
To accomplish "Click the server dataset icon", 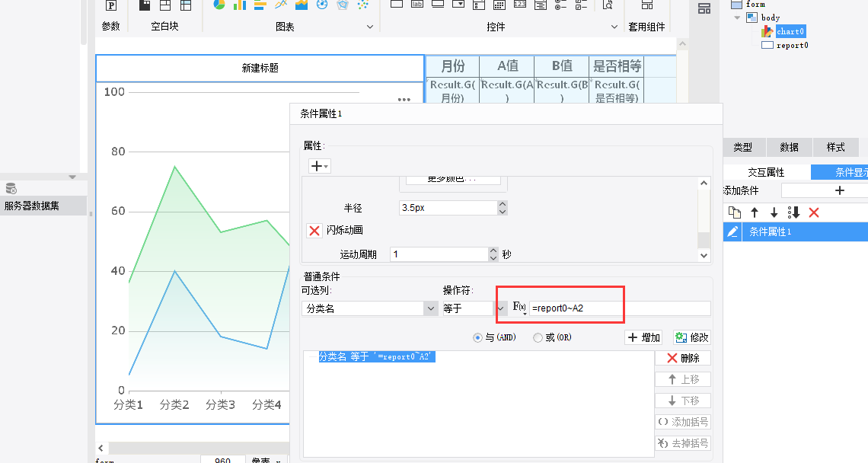I will 11,188.
